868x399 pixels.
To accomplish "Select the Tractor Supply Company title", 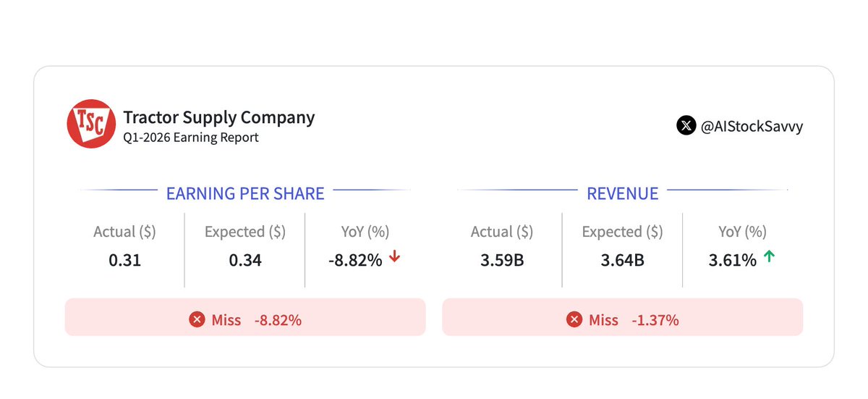I will [218, 117].
